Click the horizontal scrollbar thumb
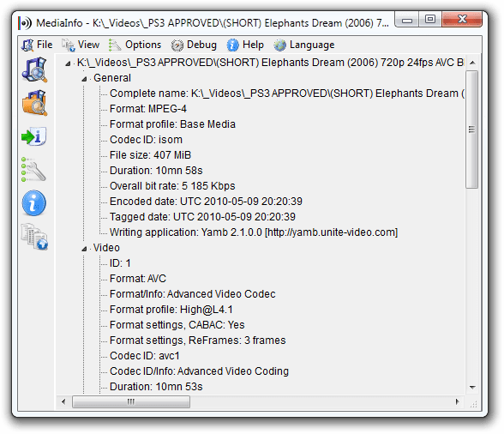504x434 pixels. [x=131, y=401]
